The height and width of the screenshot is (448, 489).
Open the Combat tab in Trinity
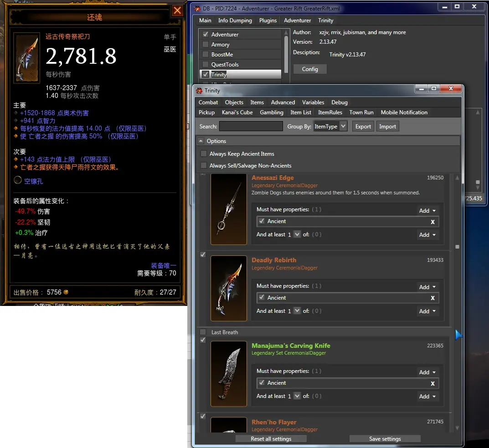(208, 102)
